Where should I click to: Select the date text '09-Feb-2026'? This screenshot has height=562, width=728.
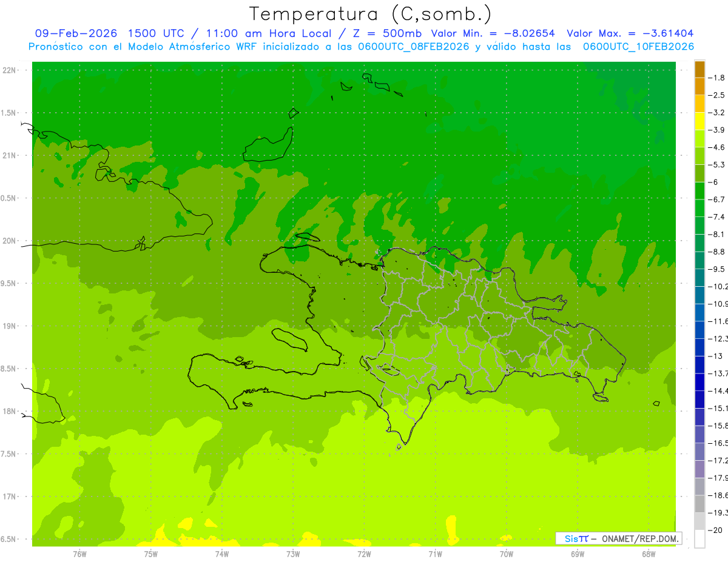coord(75,33)
